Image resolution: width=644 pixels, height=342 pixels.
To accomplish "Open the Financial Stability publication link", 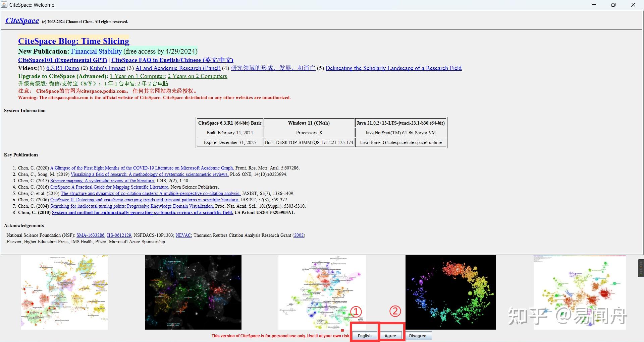I will [x=96, y=51].
